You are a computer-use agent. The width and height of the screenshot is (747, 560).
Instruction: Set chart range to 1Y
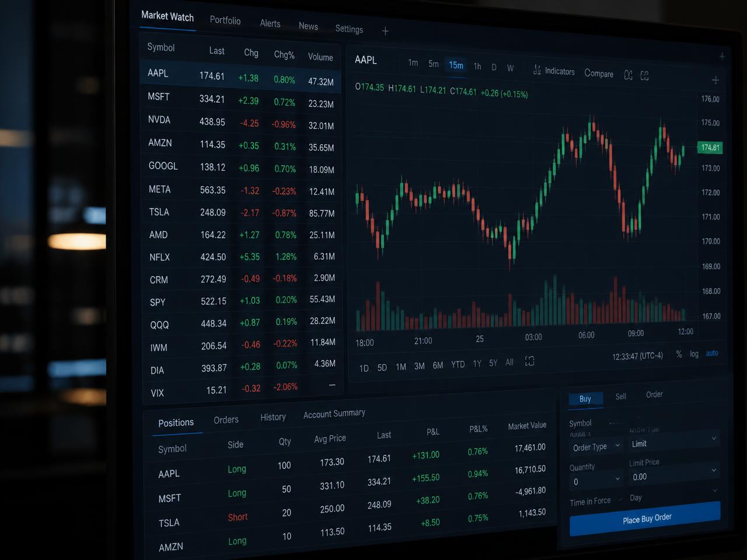point(477,363)
